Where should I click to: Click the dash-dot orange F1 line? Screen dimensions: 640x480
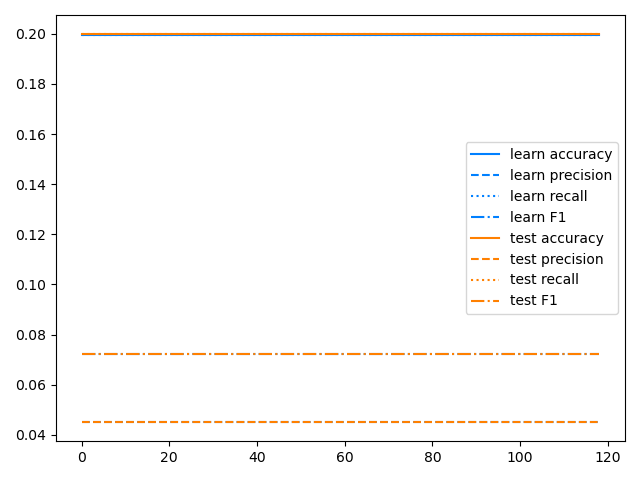341,354
